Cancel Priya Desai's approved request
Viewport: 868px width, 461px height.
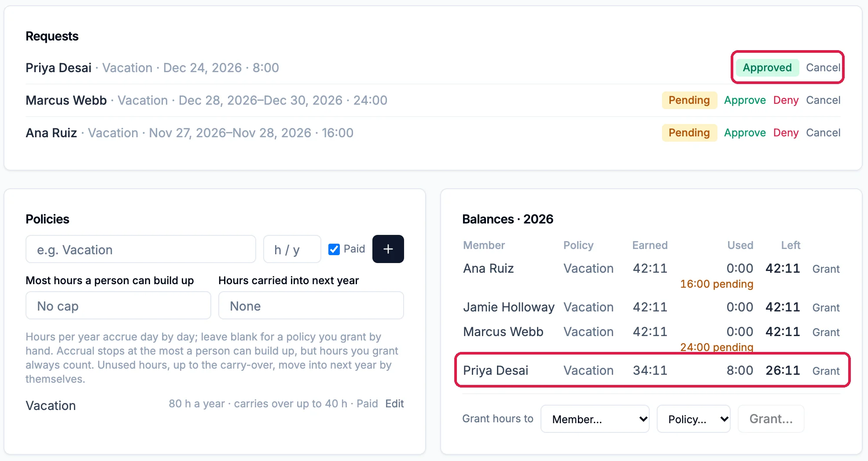click(x=823, y=68)
